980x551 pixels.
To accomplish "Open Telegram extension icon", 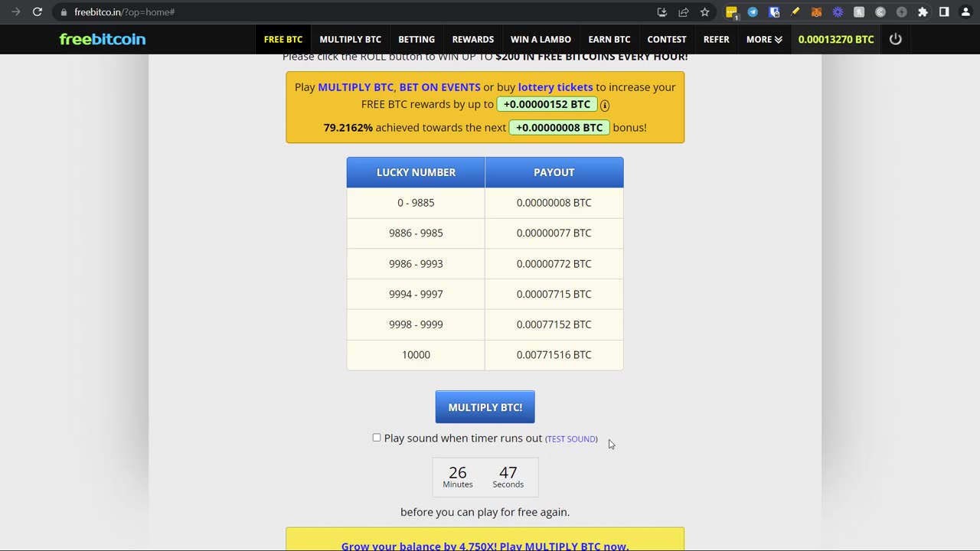I will [753, 12].
